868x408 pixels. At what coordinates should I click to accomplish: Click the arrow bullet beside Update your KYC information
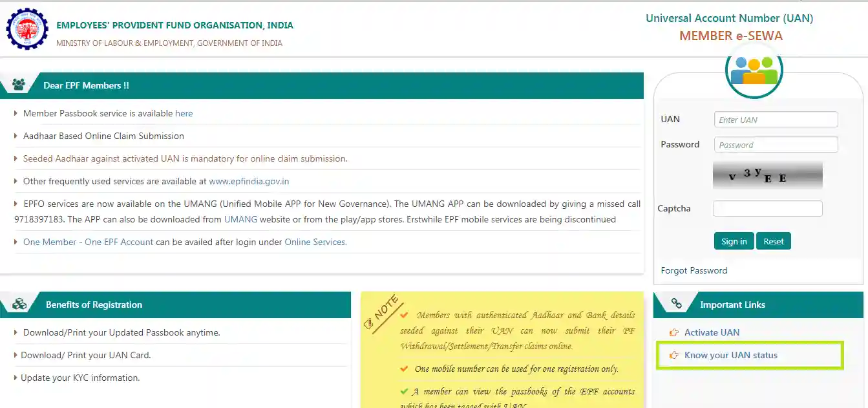pyautogui.click(x=16, y=378)
